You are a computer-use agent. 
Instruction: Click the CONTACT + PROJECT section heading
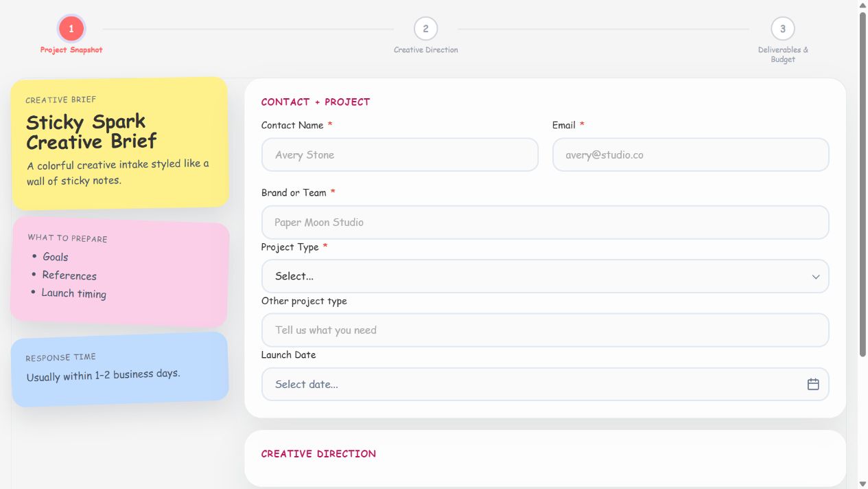pyautogui.click(x=316, y=102)
